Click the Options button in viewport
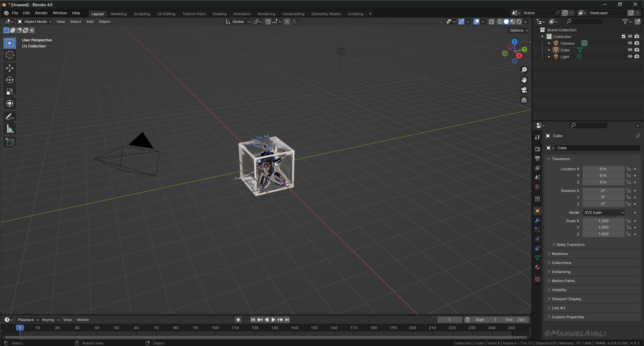This screenshot has width=644, height=346. [x=519, y=30]
